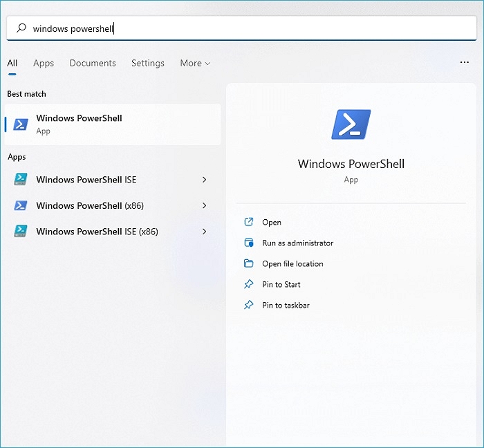The image size is (484, 448).
Task: Choose Pin to taskbar
Action: (286, 305)
